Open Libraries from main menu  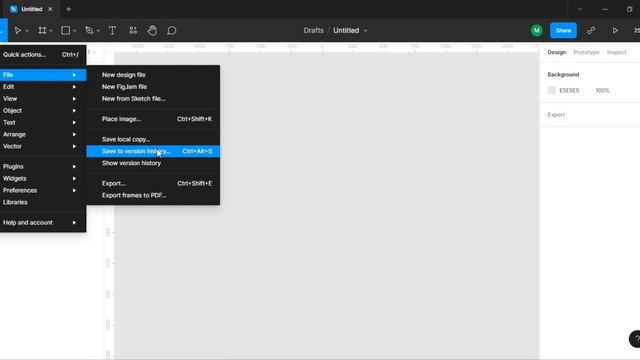tap(43, 202)
